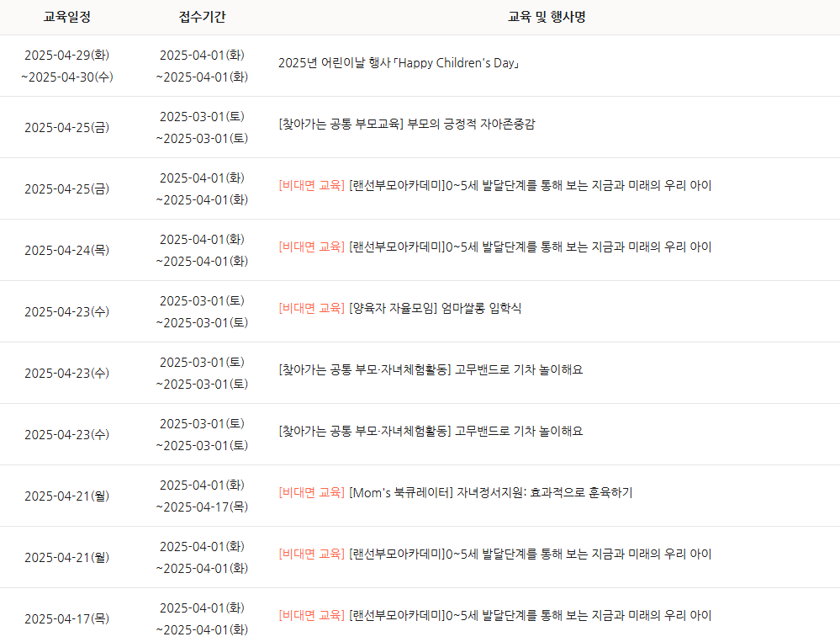Click the 접수기간 column header
Screen dimensions: 840x642
[202, 17]
